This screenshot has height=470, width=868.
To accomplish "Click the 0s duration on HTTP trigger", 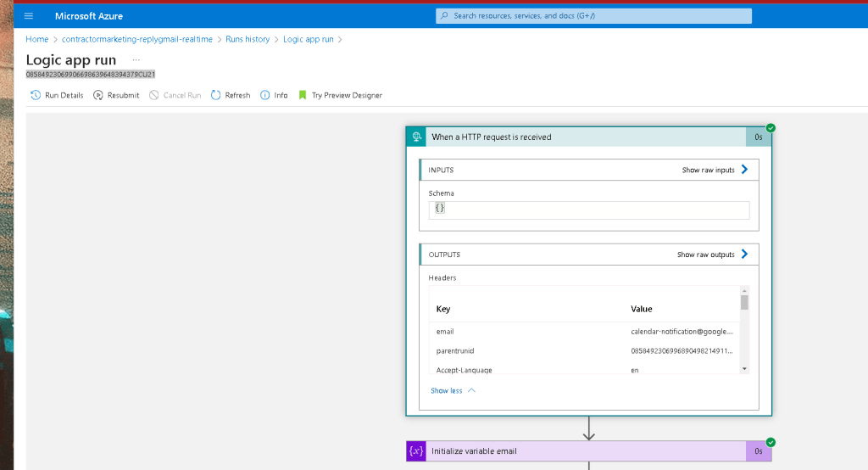I will tap(759, 137).
